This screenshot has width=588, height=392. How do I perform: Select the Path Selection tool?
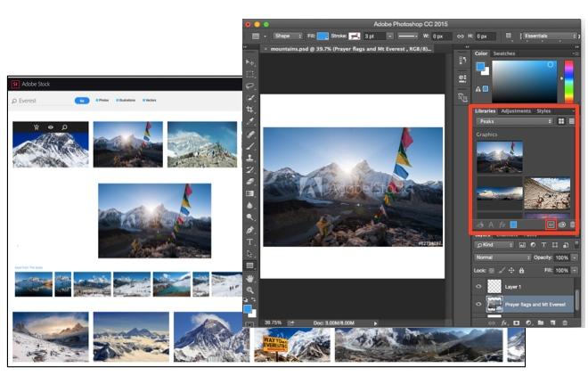(x=249, y=254)
